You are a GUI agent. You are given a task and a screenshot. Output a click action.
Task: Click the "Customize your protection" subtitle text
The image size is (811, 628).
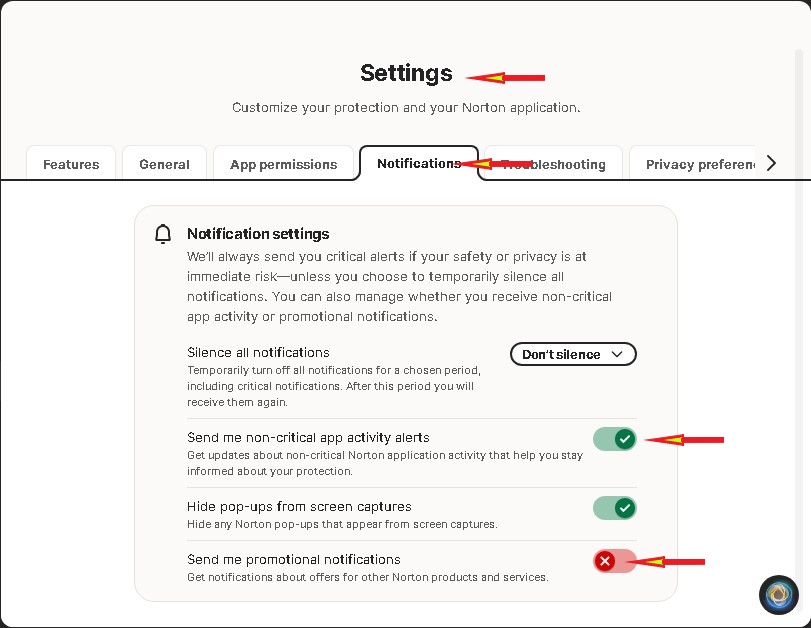point(406,107)
